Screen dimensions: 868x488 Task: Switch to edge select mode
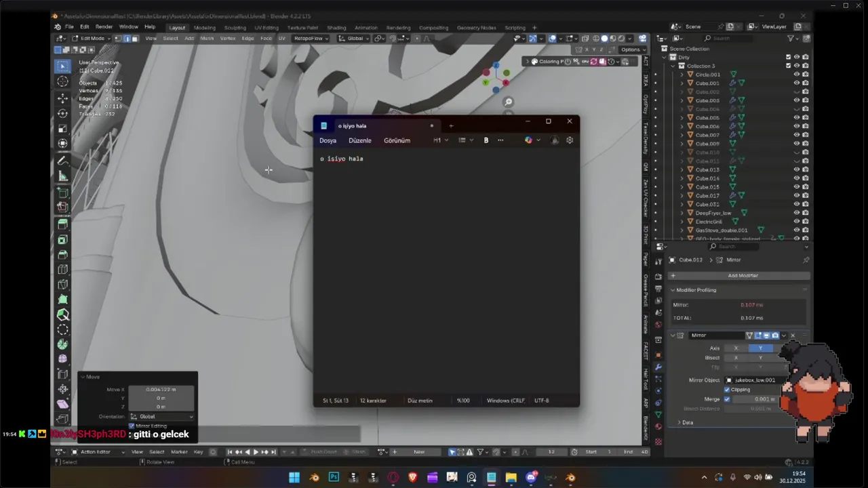pos(127,38)
